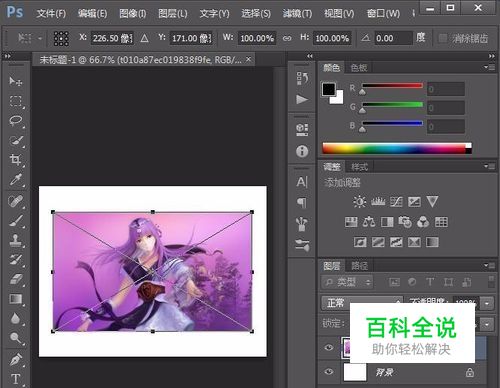Collapse the right panels double arrow
This screenshot has width=500, height=388.
point(492,56)
